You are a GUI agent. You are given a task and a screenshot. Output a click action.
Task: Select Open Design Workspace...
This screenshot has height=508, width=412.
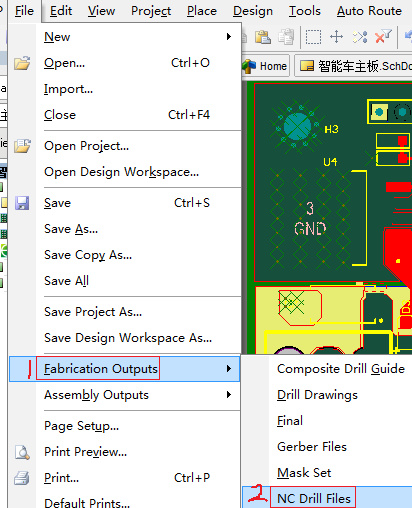pyautogui.click(x=125, y=172)
